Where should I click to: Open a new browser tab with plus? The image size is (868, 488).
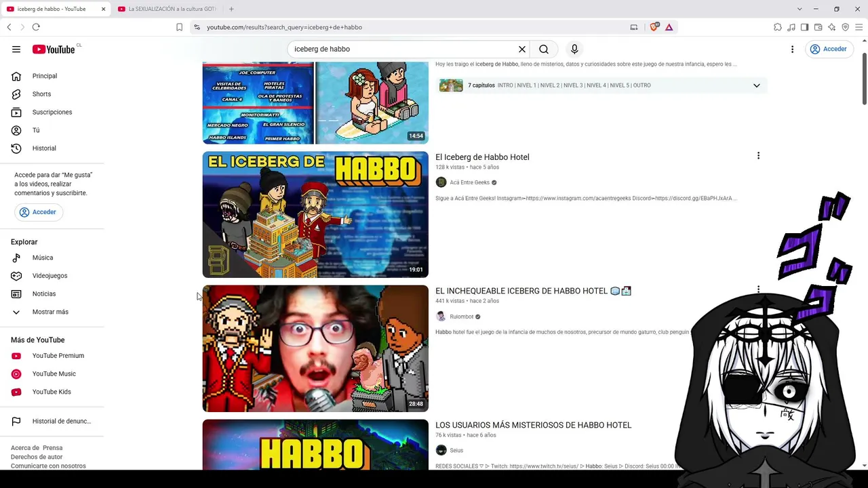(x=231, y=9)
